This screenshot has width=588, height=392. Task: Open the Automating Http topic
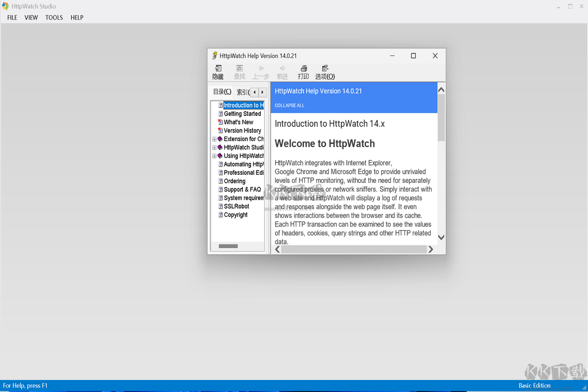click(x=244, y=164)
